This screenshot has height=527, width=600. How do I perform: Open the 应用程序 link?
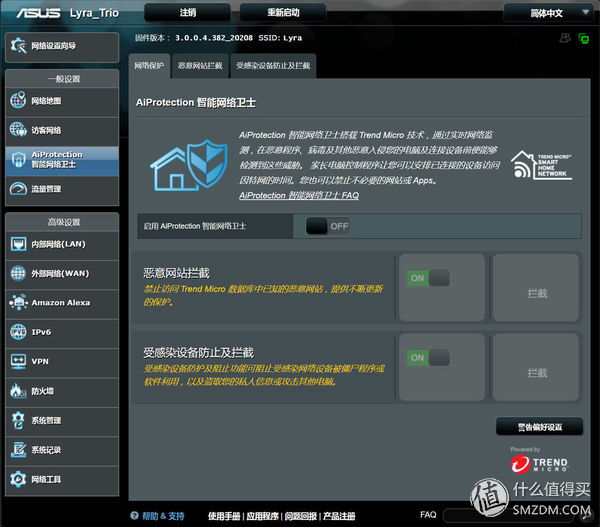[262, 516]
